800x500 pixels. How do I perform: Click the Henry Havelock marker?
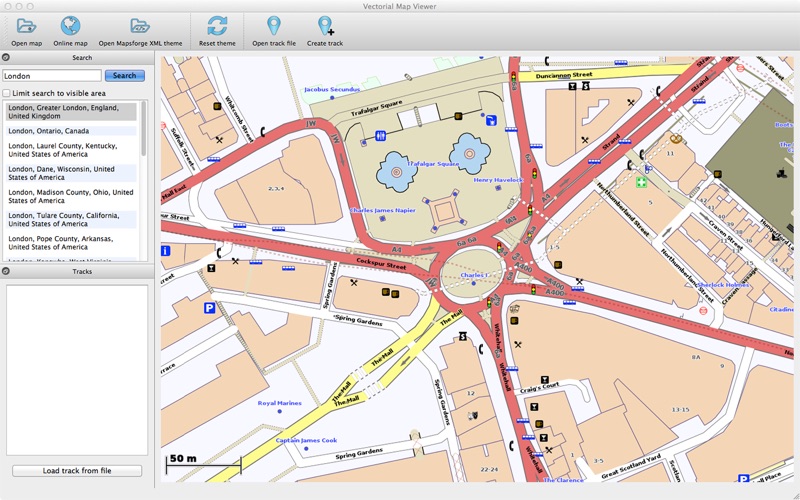(x=498, y=188)
